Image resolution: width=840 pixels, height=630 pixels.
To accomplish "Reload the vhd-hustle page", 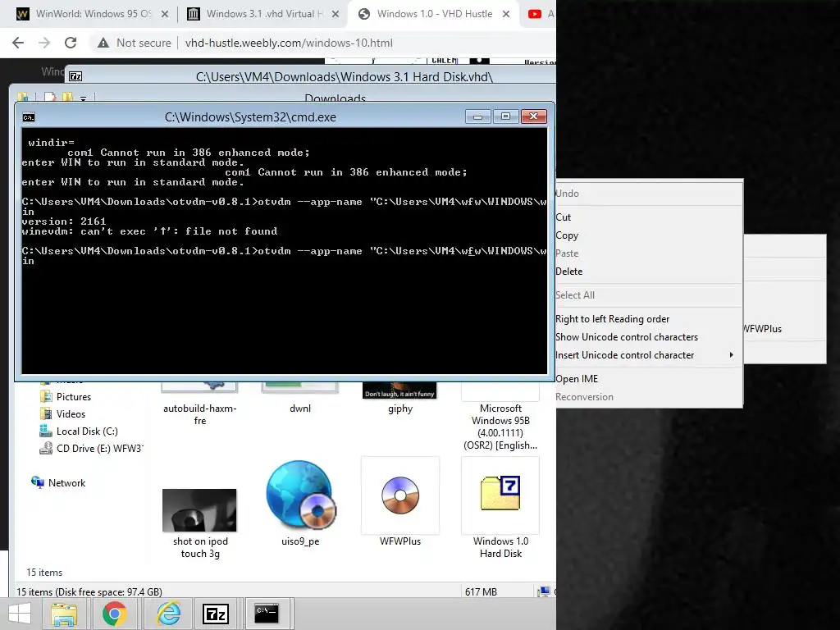I will click(x=71, y=43).
